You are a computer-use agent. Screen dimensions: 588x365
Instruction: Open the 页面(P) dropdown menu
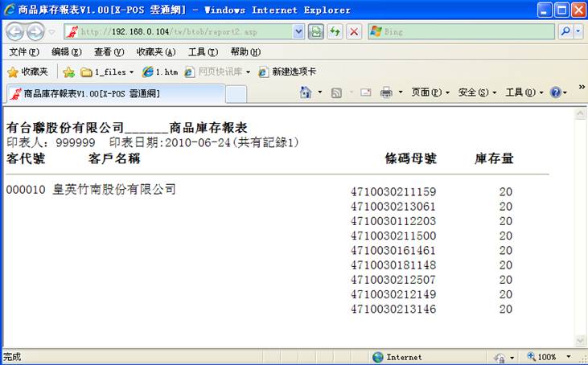430,92
